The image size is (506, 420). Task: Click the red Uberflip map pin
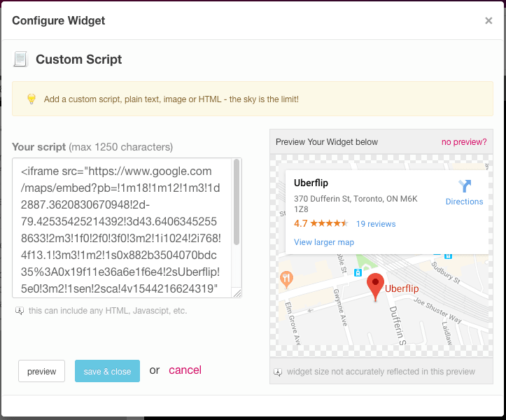[x=375, y=287]
